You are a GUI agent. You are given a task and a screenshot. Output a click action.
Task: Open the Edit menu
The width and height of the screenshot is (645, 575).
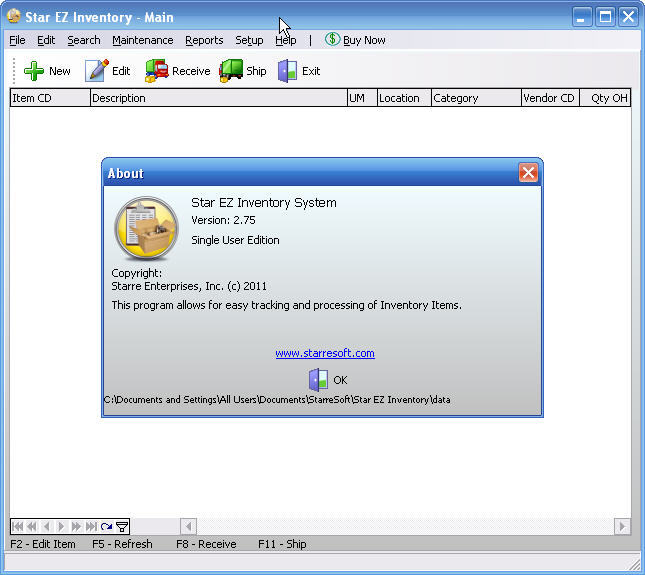point(46,40)
